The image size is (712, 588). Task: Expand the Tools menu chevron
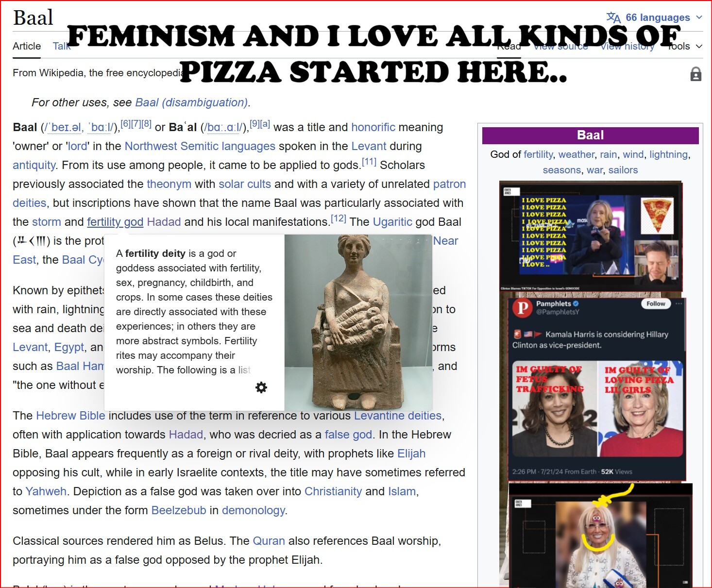coord(699,47)
